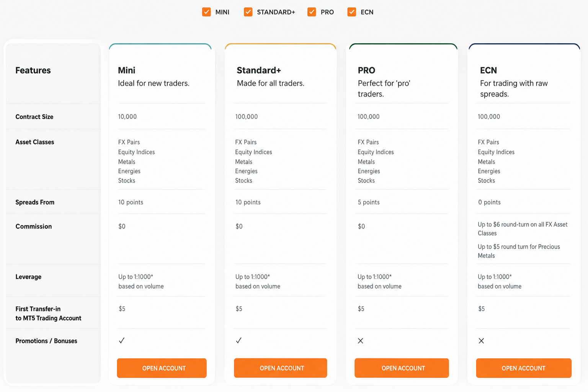588x392 pixels.
Task: Click the Standard+ promotions checkmark icon
Action: click(238, 340)
